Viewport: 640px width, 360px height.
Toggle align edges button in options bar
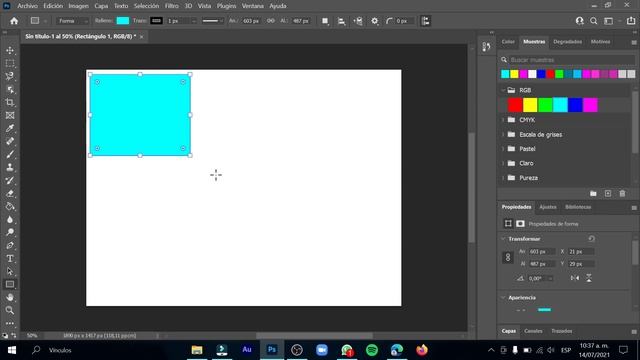pos(425,21)
